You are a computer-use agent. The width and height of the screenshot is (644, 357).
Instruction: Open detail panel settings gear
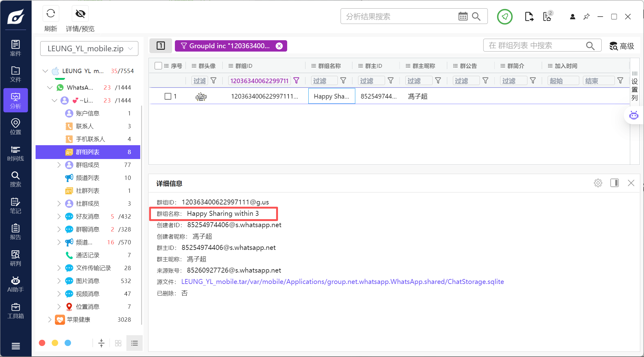pos(598,183)
